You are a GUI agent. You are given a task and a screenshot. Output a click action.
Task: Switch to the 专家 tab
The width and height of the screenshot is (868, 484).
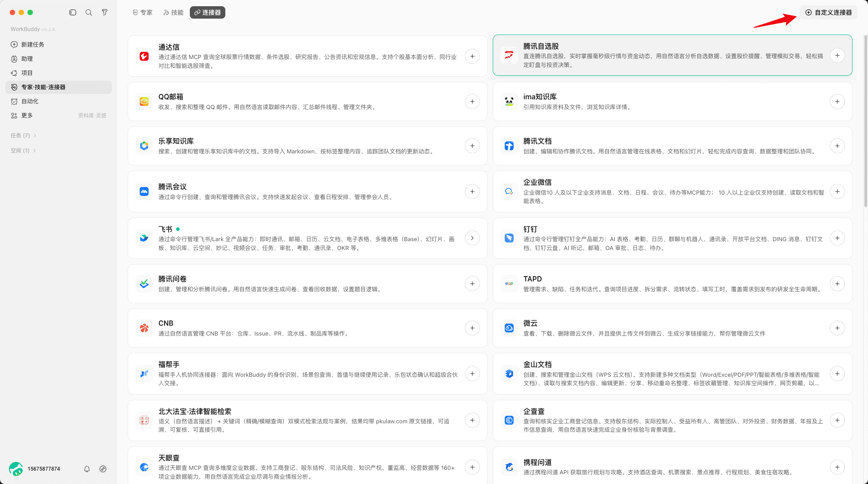pyautogui.click(x=142, y=12)
